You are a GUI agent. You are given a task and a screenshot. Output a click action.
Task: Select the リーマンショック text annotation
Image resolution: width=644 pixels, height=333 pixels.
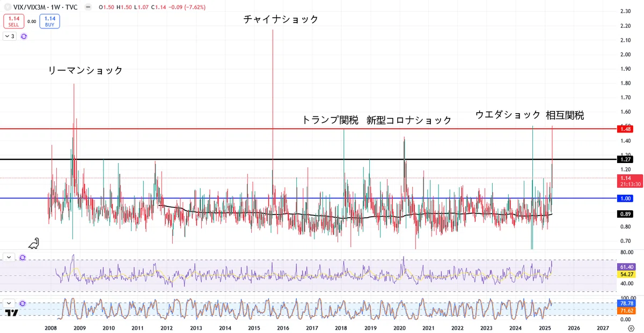tap(85, 71)
